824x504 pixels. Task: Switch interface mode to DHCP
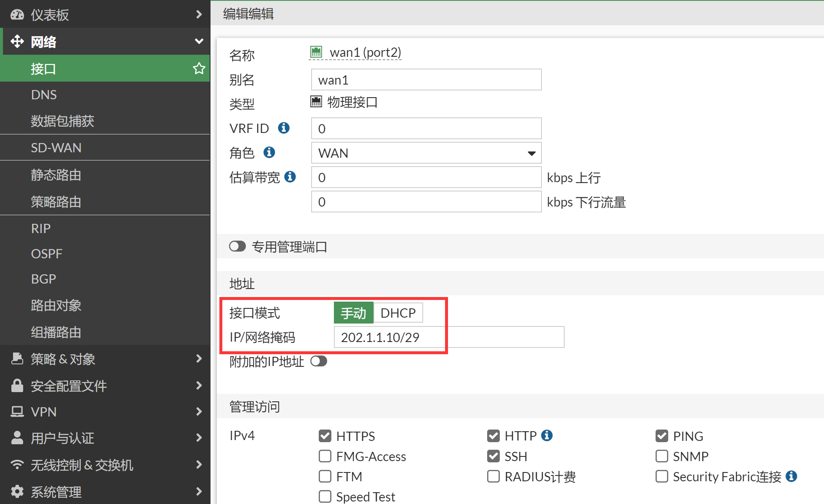coord(398,313)
